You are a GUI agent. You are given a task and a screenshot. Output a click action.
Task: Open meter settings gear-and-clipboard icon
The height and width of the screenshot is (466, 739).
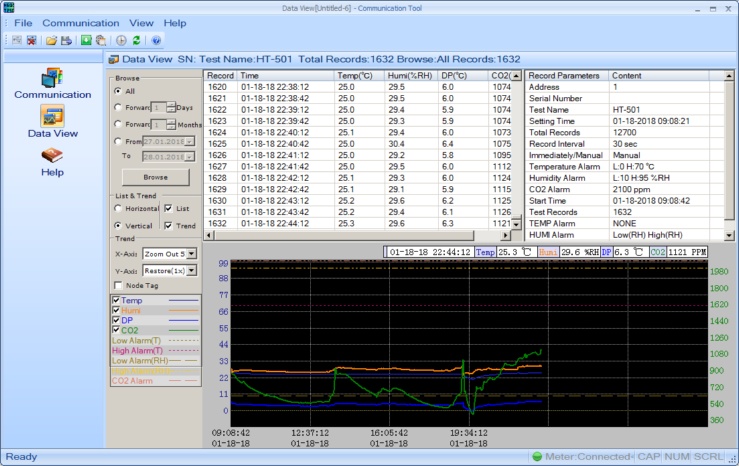pyautogui.click(x=101, y=41)
